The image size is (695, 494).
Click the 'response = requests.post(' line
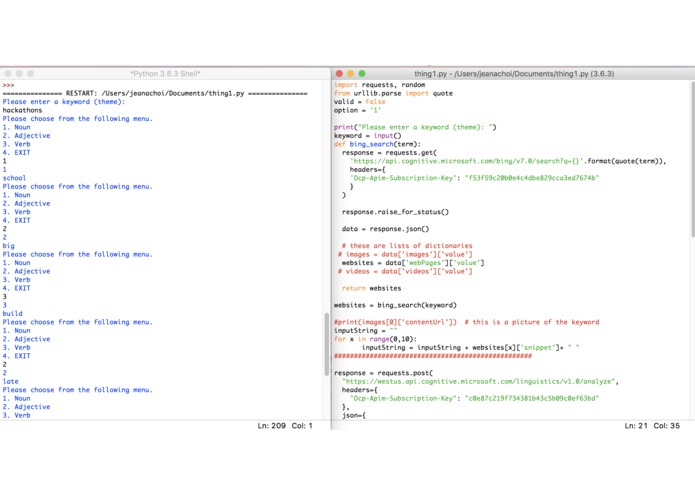pyautogui.click(x=383, y=373)
